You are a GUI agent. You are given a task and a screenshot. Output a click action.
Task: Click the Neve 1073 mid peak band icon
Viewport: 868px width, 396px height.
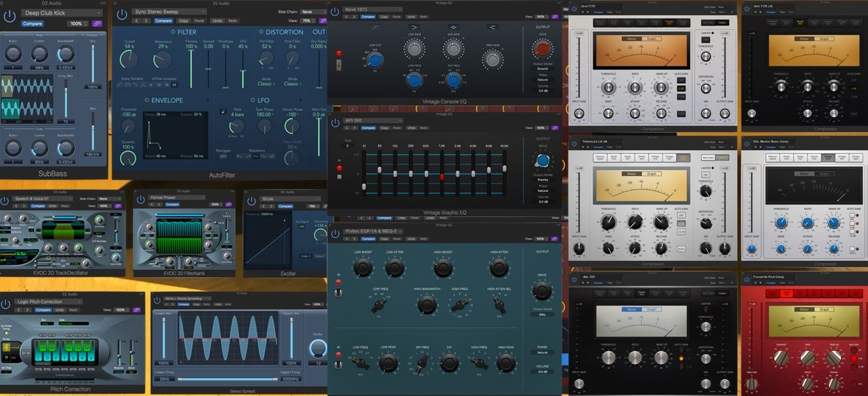point(454,27)
